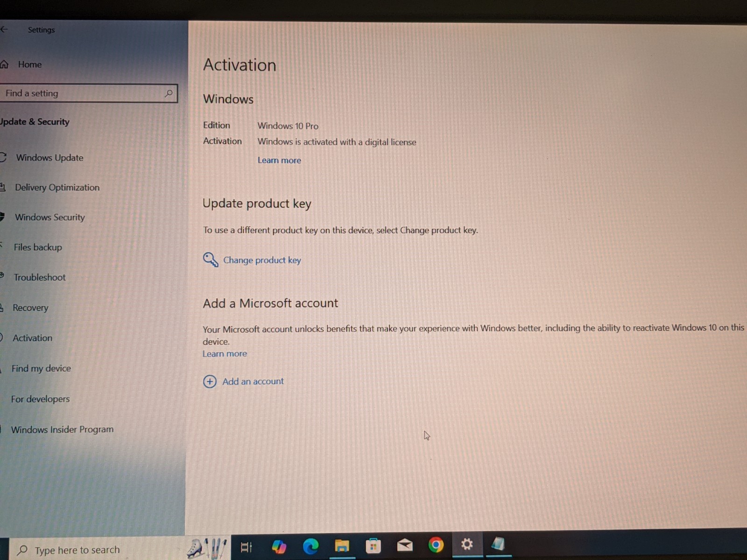
Task: Click Add an account
Action: pos(253,382)
